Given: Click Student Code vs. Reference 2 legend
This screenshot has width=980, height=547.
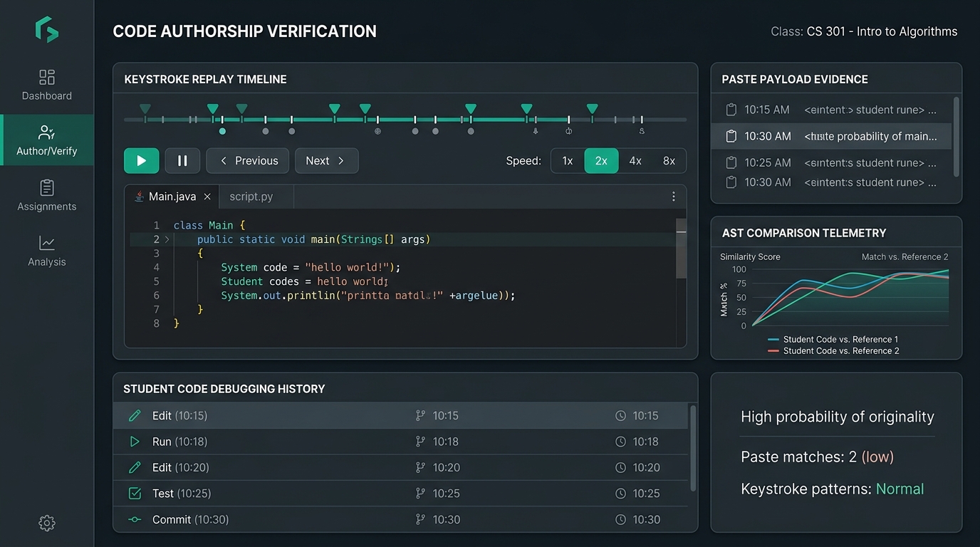Looking at the screenshot, I should coord(833,350).
